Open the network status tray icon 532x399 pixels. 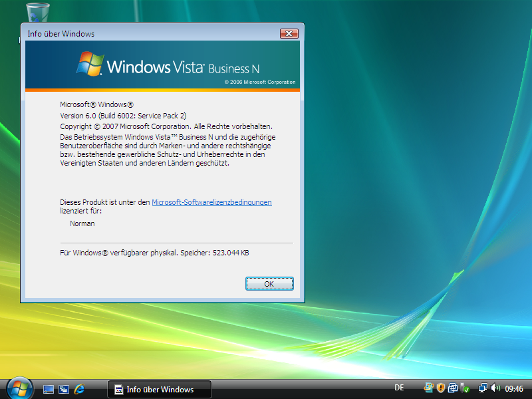click(x=483, y=388)
